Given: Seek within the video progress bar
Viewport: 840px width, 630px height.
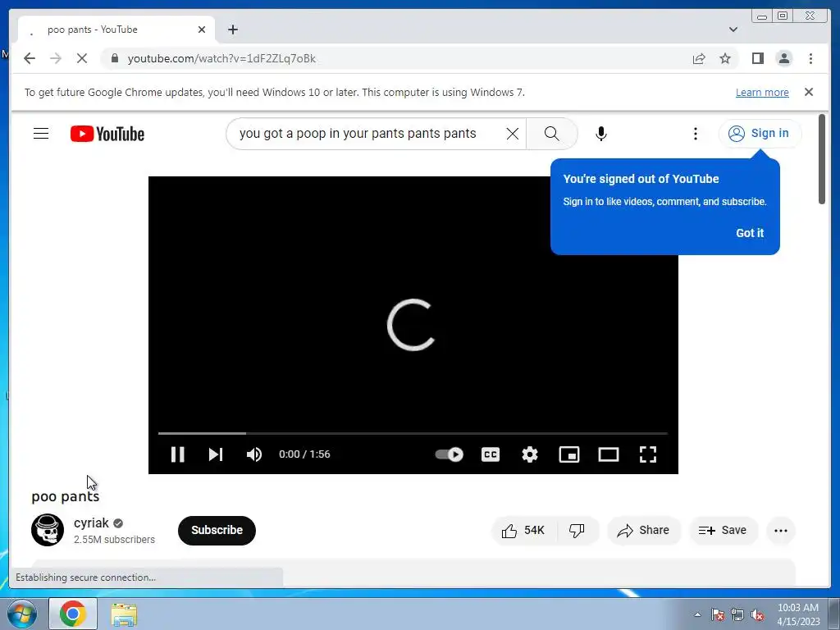Looking at the screenshot, I should click(413, 433).
